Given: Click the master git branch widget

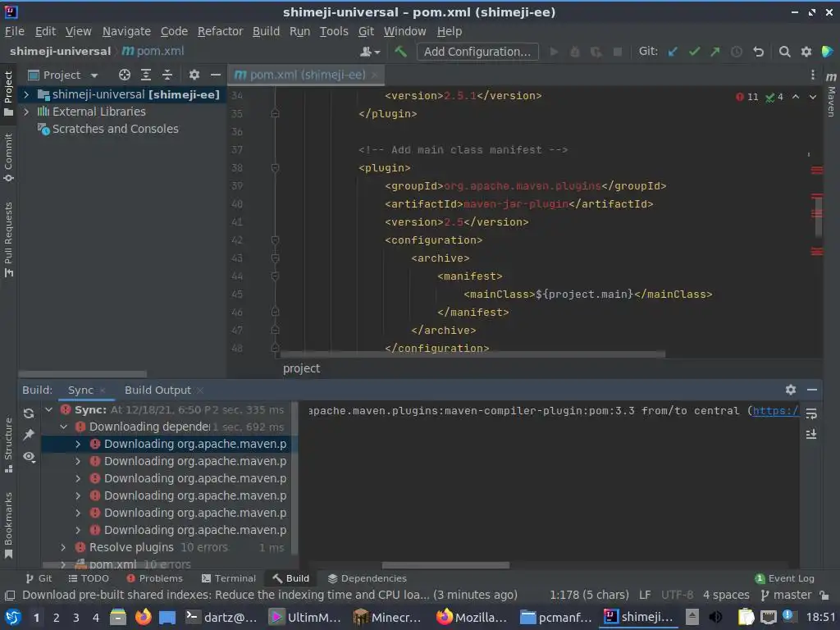Looking at the screenshot, I should click(x=787, y=596).
